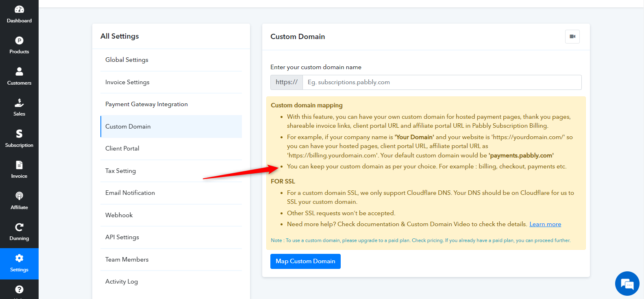Viewport: 644px width, 299px height.
Task: Select the Sales hand-with-dollar icon
Action: pos(19,103)
